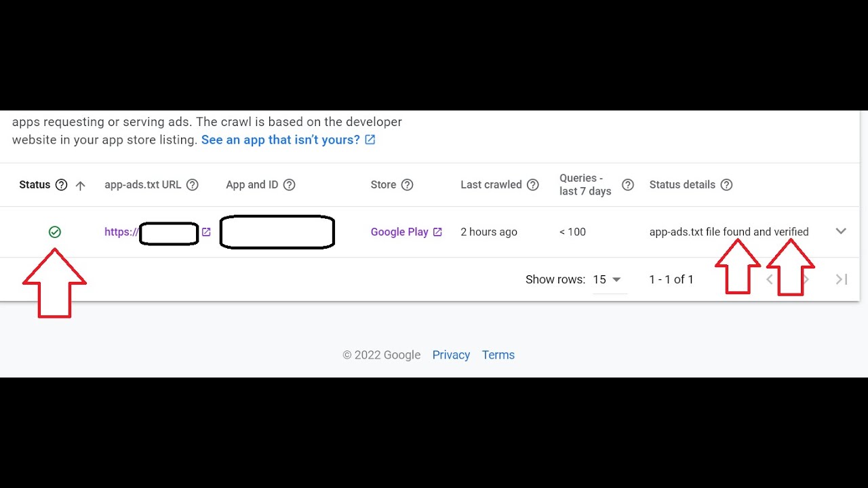The height and width of the screenshot is (488, 868).
Task: Click the green verified status checkmark
Action: pyautogui.click(x=55, y=232)
